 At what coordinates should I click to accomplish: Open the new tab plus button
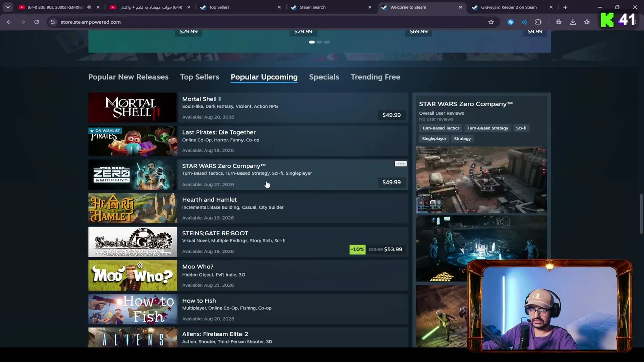tap(565, 7)
